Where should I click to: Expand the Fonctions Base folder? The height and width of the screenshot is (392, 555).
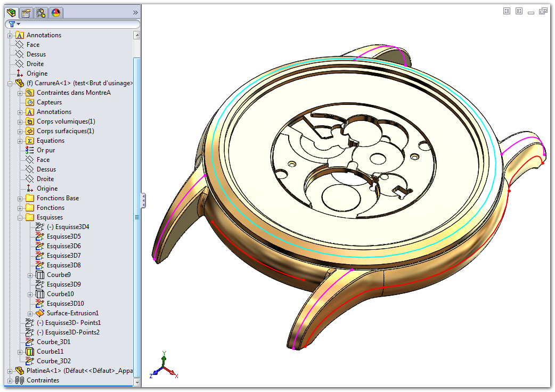(x=20, y=198)
